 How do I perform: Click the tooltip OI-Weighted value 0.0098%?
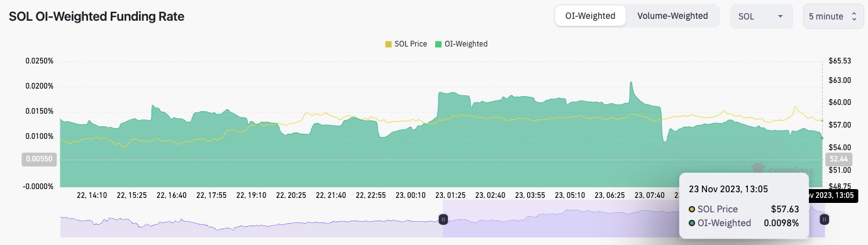[x=781, y=223]
